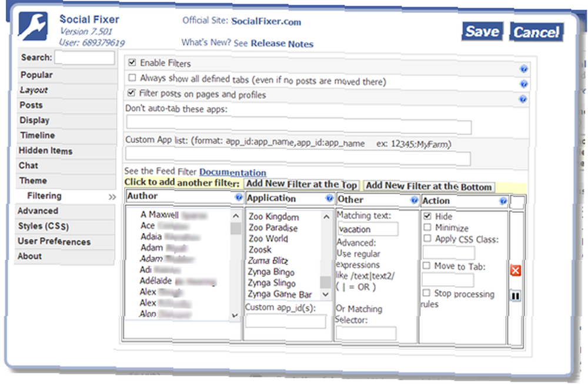Focus the Apply CSS Class text field
Screen dimensions: 588x384
449,253
